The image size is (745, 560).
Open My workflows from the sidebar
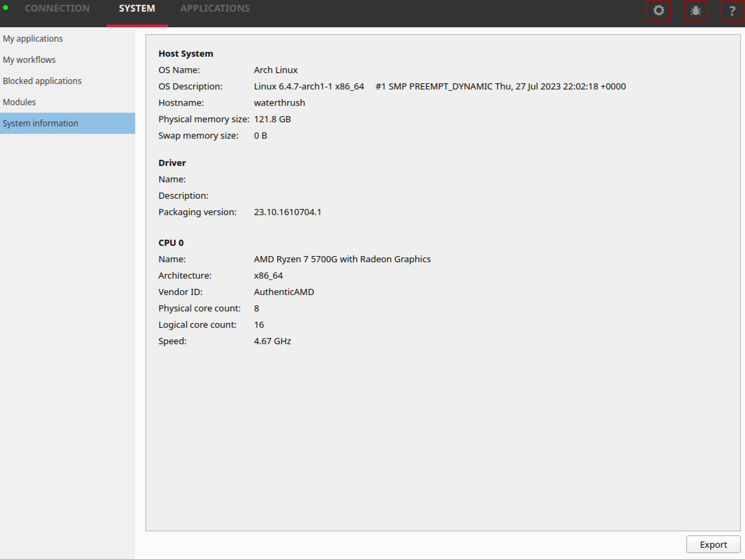point(29,60)
